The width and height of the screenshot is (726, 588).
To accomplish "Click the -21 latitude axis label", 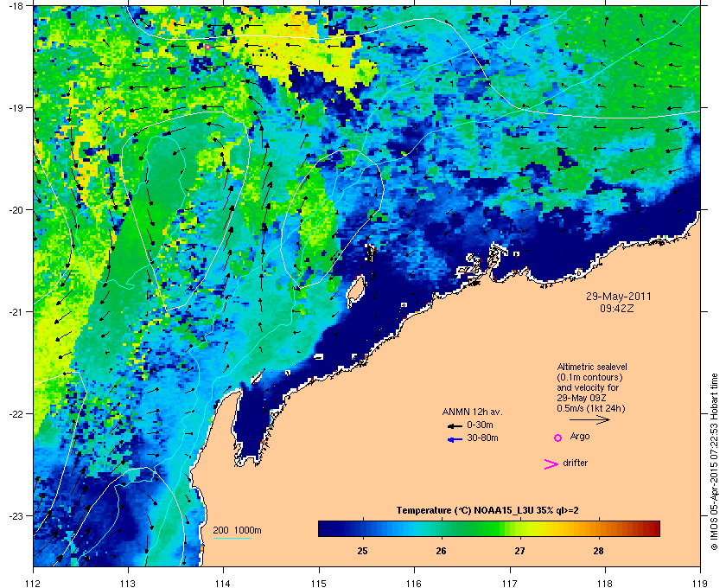I will [17, 311].
